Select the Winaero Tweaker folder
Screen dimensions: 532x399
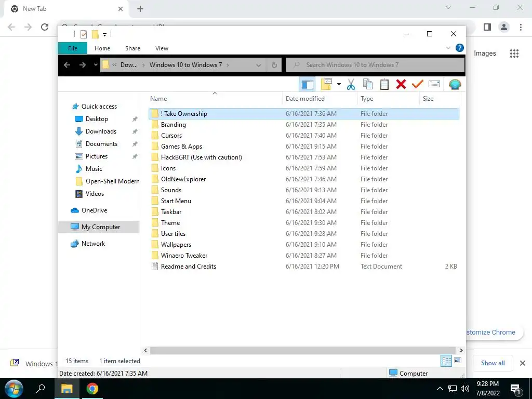[184, 256]
